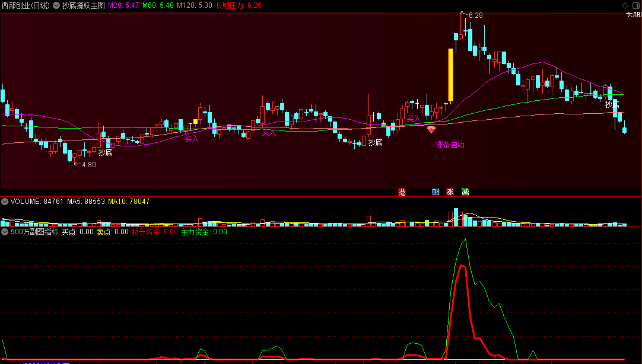Toggle the side panel icon at top right

pyautogui.click(x=636, y=5)
